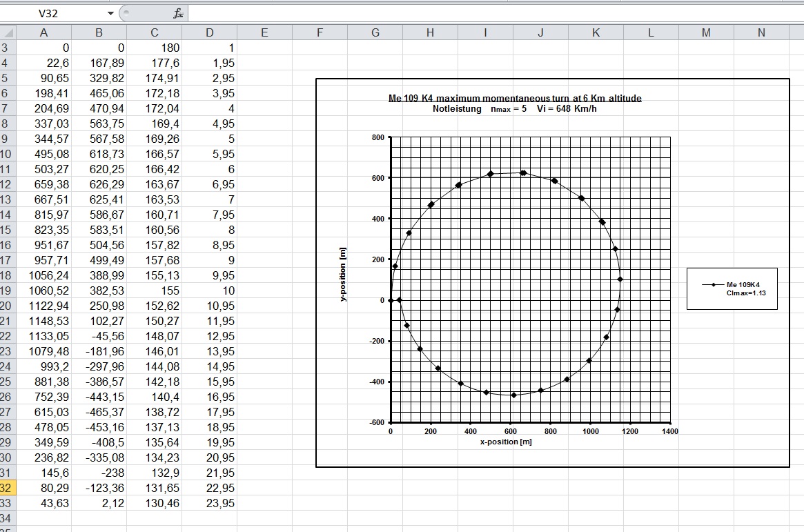Select column K header
The width and height of the screenshot is (804, 532).
(x=596, y=33)
